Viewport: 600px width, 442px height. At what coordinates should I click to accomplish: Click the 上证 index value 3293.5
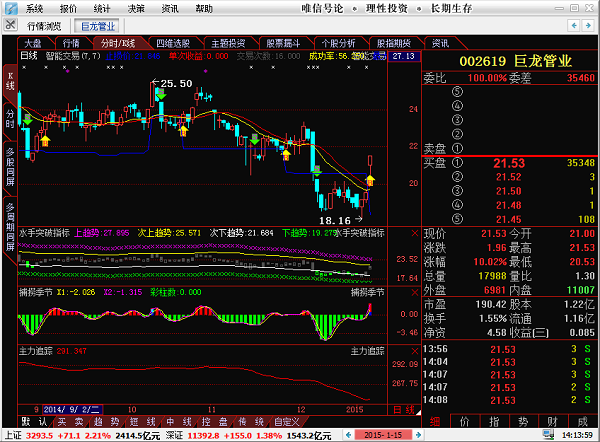click(x=37, y=435)
